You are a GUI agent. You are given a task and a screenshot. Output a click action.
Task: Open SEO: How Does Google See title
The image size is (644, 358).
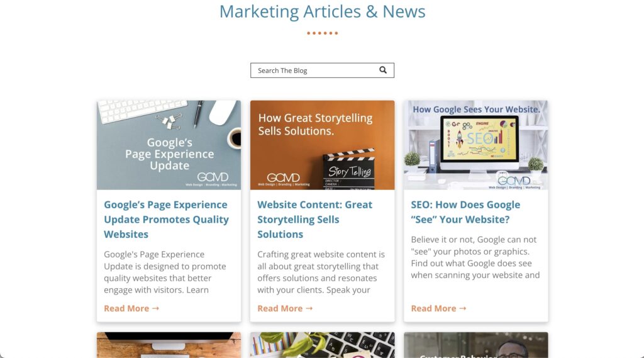(465, 212)
